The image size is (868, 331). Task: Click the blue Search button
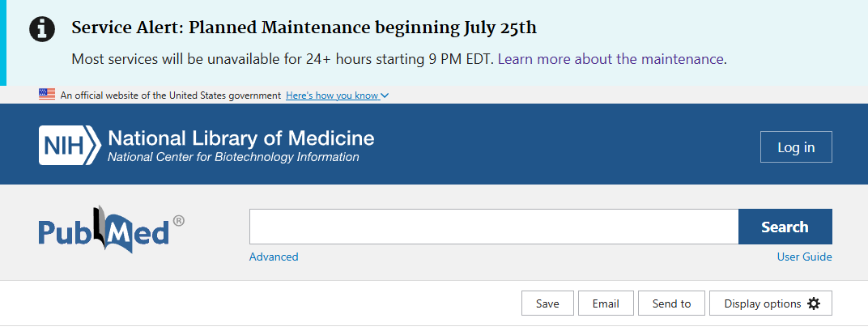[x=785, y=227]
